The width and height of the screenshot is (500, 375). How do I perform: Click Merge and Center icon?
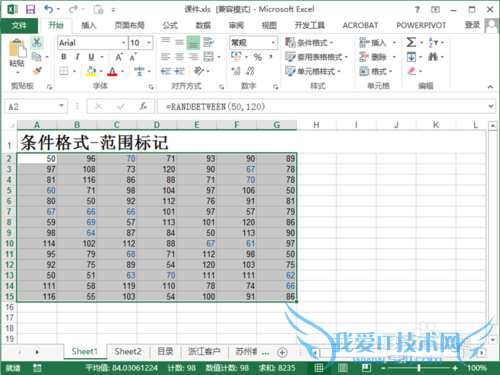pyautogui.click(x=209, y=57)
